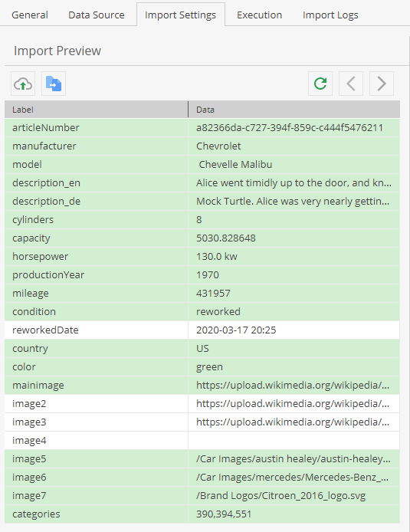Click the blue copy-from-data-source file icon
Viewport: 410px width, 532px height.
(x=54, y=84)
